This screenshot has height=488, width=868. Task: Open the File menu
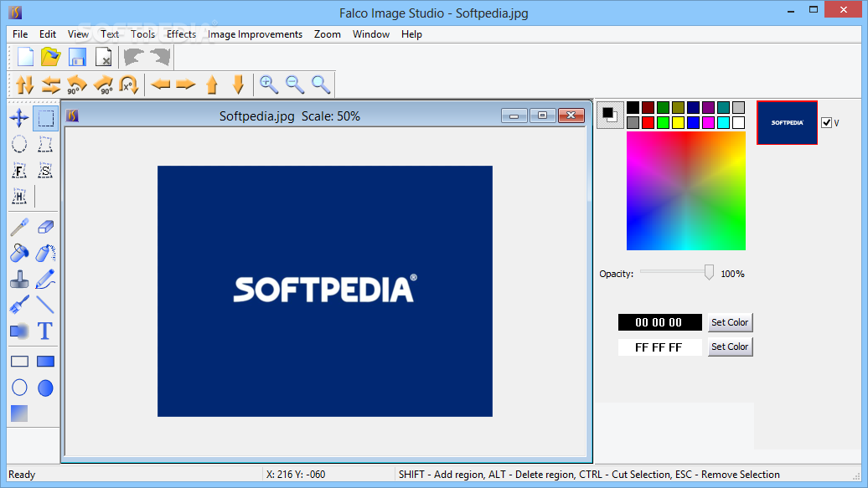pos(20,34)
